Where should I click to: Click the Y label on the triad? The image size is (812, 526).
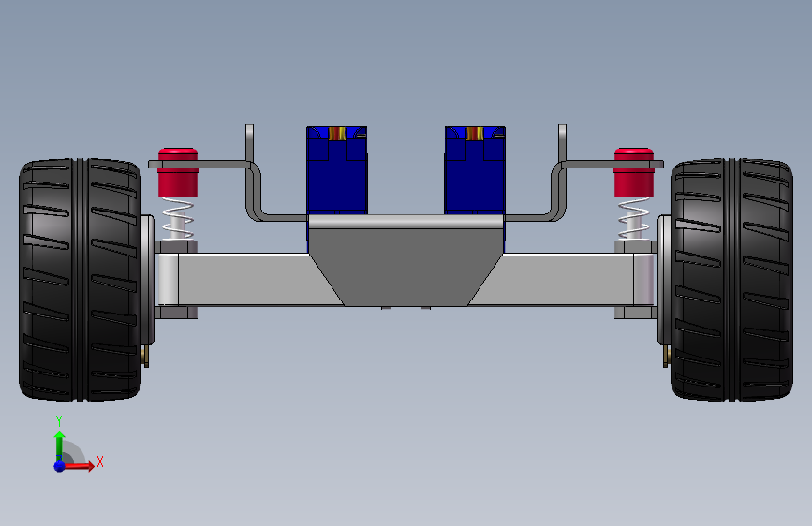click(x=59, y=420)
